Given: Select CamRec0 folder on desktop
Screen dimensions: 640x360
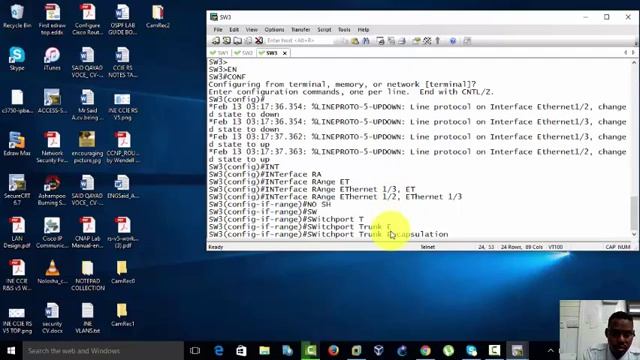Looking at the screenshot, I should (122, 272).
